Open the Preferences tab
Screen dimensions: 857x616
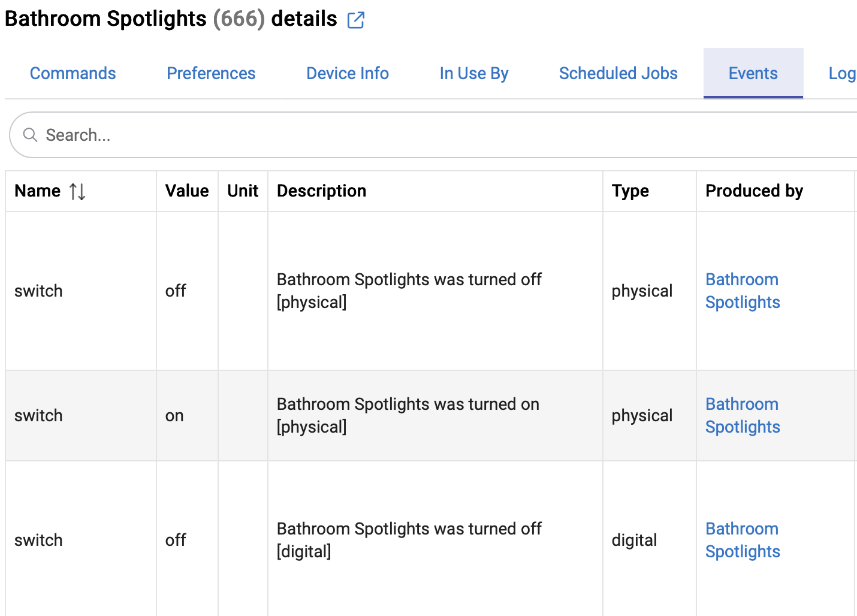211,73
